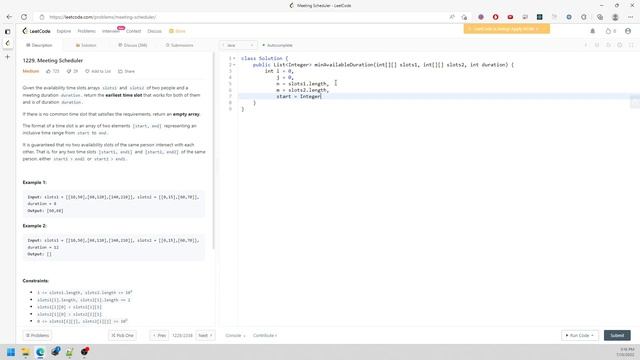The height and width of the screenshot is (360, 640).
Task: Open a new tab with plus icon
Action: [x=7, y=57]
